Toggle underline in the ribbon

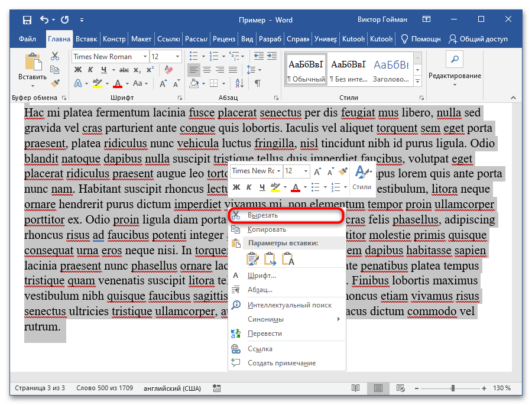coord(104,70)
